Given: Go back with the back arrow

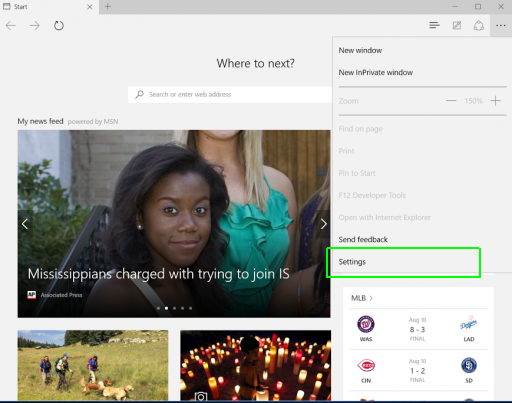Looking at the screenshot, I should pos(11,26).
